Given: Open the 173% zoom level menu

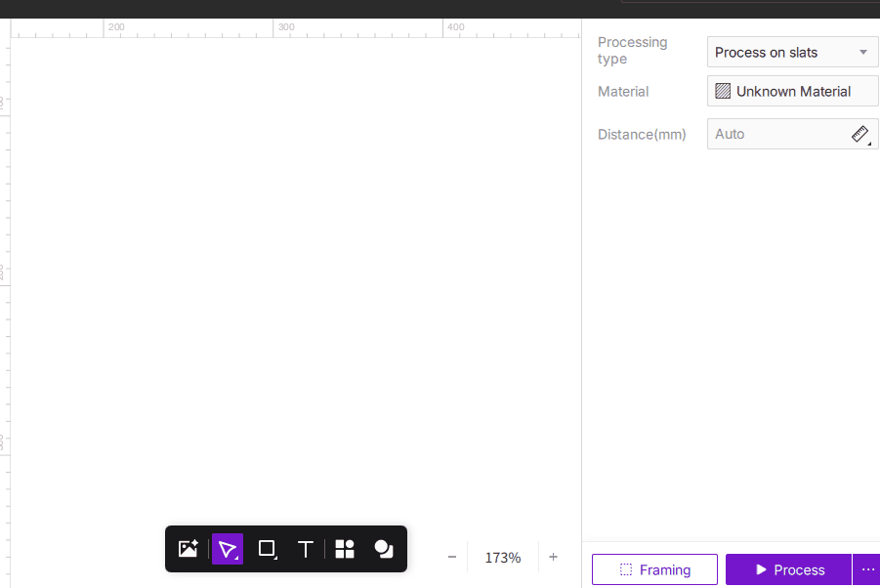Looking at the screenshot, I should pos(503,558).
